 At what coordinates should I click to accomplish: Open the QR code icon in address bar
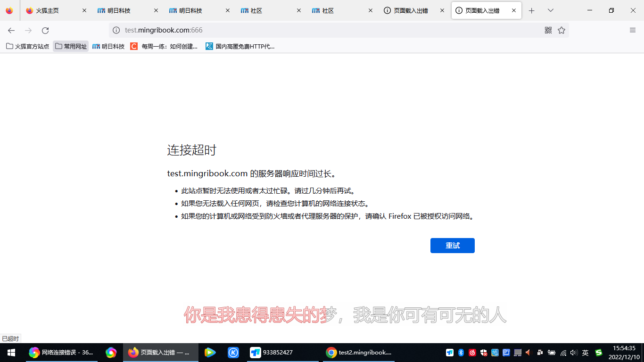point(548,30)
